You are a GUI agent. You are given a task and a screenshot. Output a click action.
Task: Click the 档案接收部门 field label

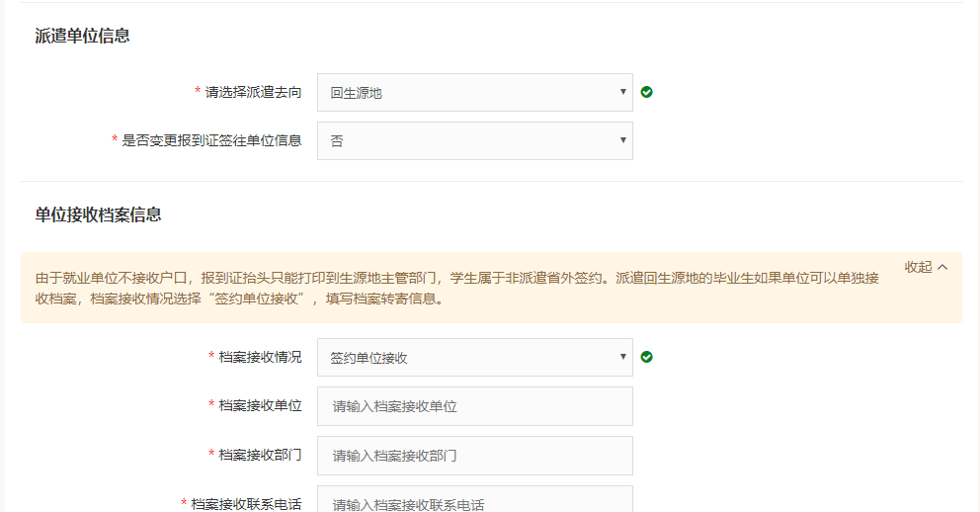coord(260,455)
